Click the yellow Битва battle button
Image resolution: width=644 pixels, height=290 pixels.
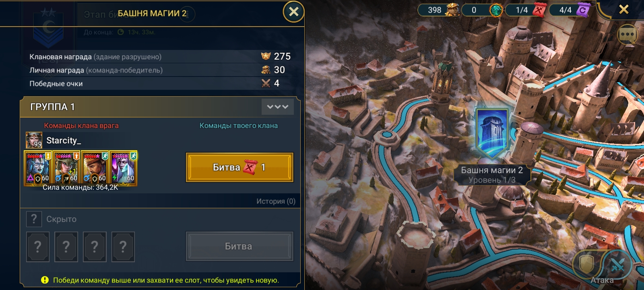[x=239, y=167]
